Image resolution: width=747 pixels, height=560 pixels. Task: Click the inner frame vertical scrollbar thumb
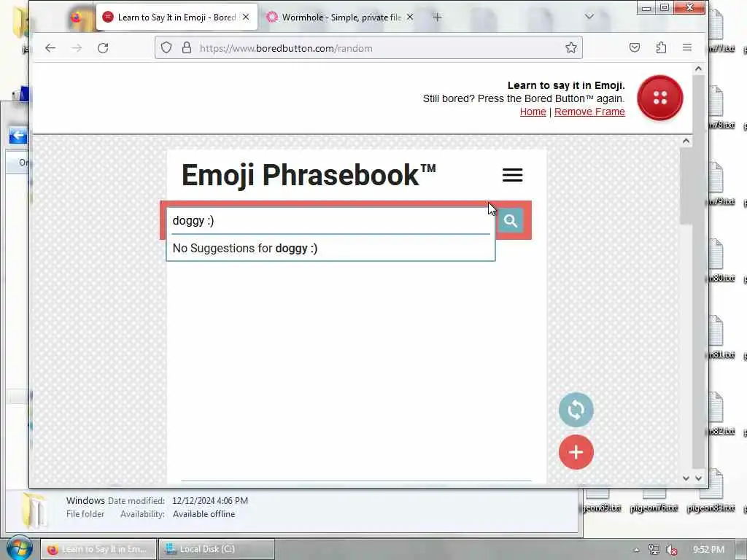point(686,186)
